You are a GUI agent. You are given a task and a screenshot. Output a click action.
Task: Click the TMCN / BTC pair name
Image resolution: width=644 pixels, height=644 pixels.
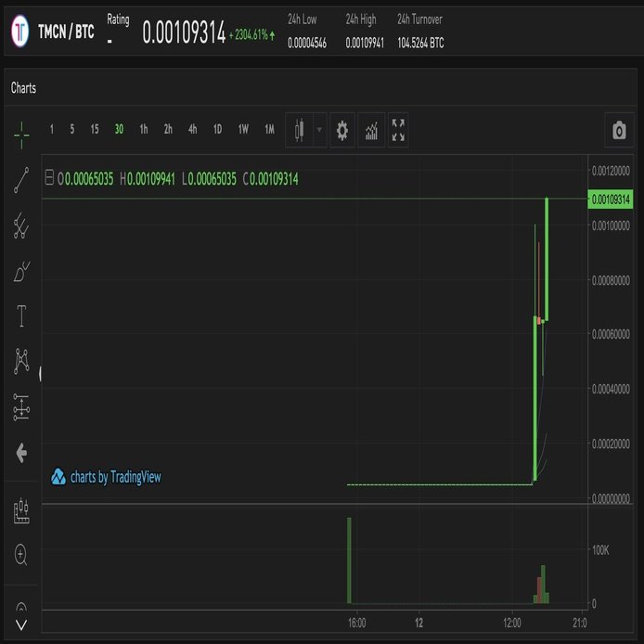coord(66,32)
